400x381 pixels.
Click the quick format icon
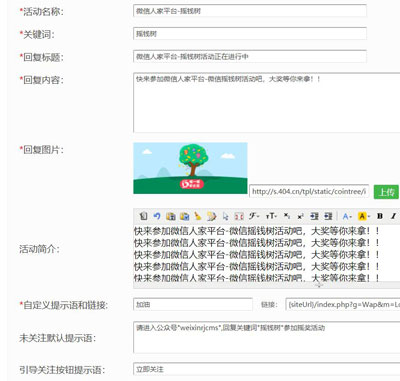pos(211,216)
